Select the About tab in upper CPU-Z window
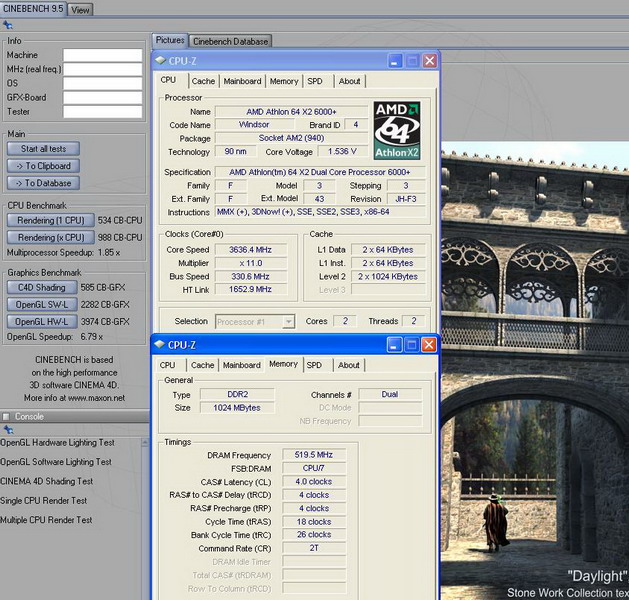 [x=349, y=81]
